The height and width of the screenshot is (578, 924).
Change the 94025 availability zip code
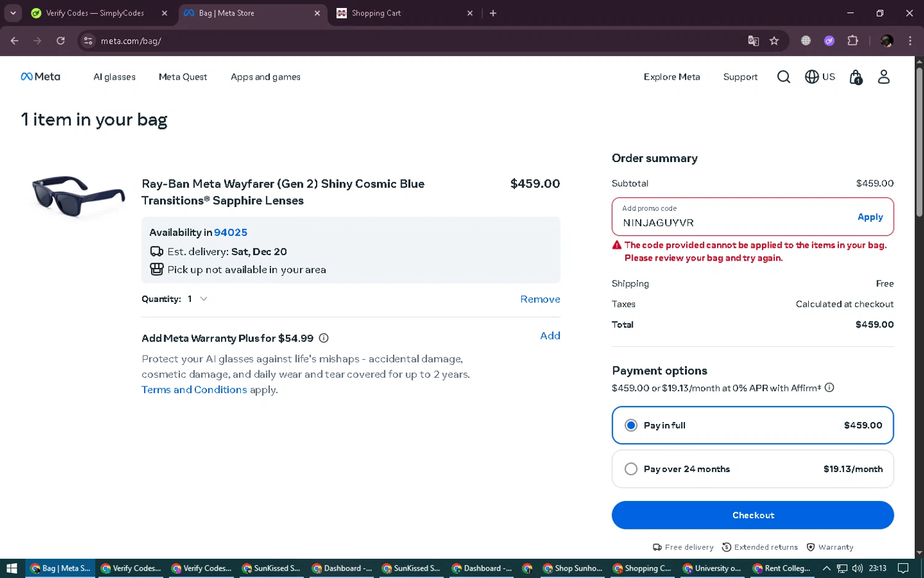pos(230,232)
